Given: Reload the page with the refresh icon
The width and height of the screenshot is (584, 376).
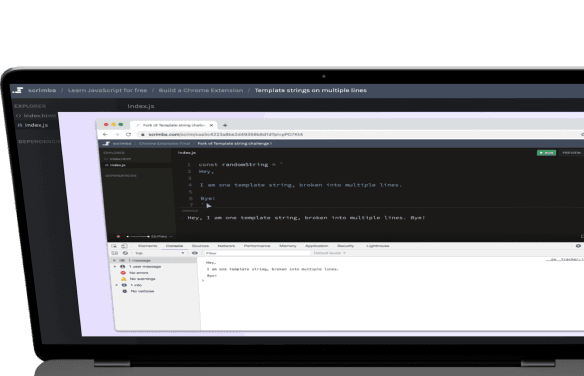Looking at the screenshot, I should coord(128,134).
